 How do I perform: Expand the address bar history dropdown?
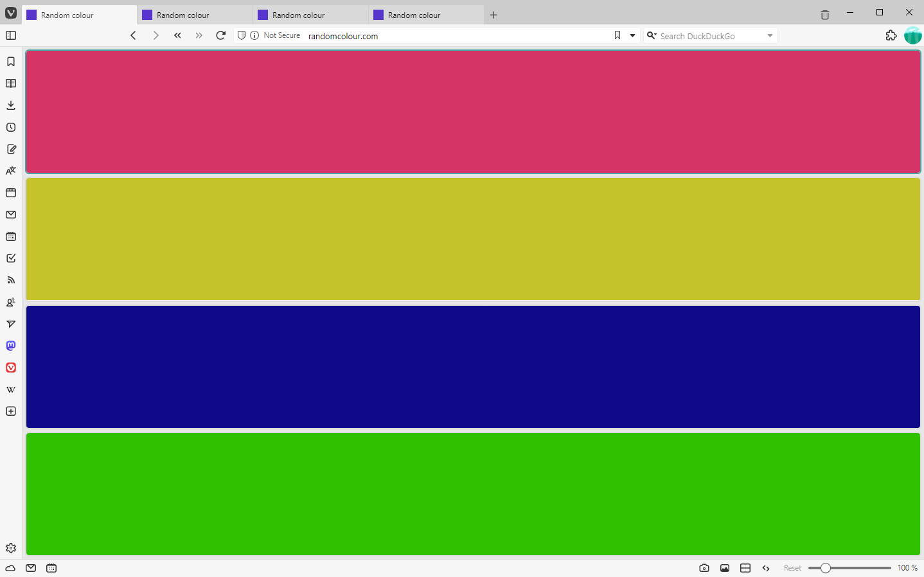tap(633, 35)
